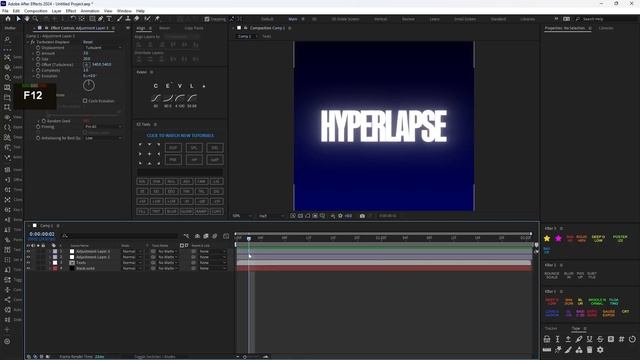Click the DEEP G LOW preset button

pos(598,238)
